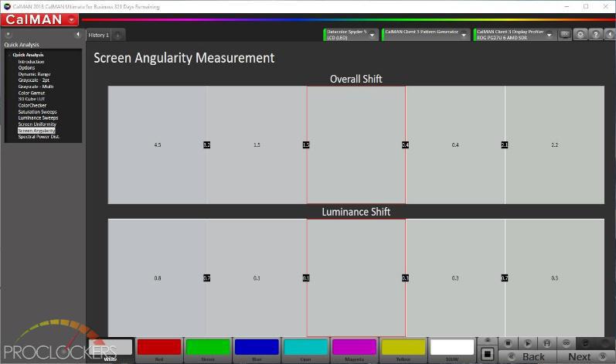This screenshot has height=364, width=616.
Task: Open the Luminance Sweeps page
Action: pos(38,118)
